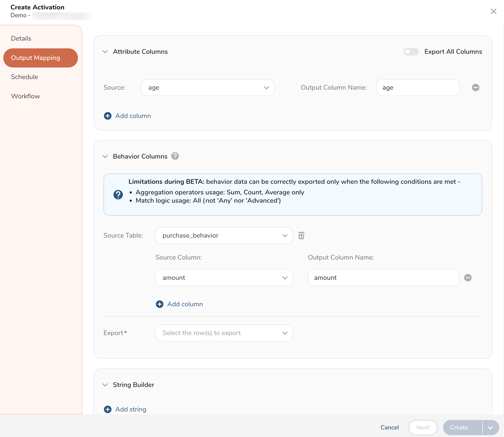Close the Create Activation dialog
The height and width of the screenshot is (437, 504).
coord(493,12)
